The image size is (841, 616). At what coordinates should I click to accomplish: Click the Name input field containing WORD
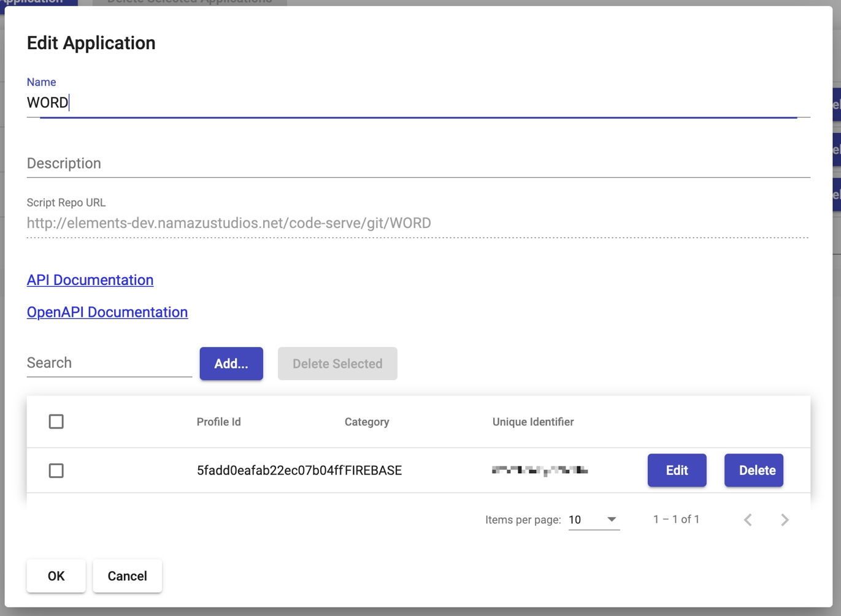tap(417, 102)
